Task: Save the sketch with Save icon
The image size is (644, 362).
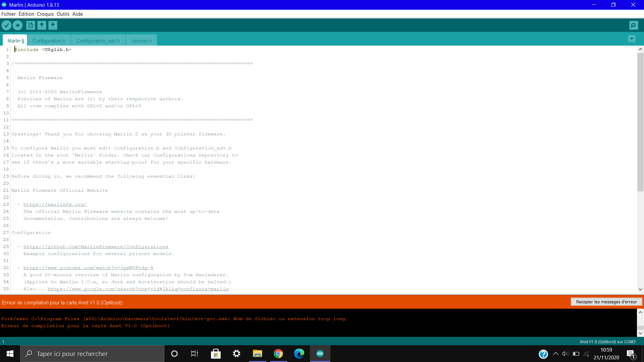Action: (53, 25)
